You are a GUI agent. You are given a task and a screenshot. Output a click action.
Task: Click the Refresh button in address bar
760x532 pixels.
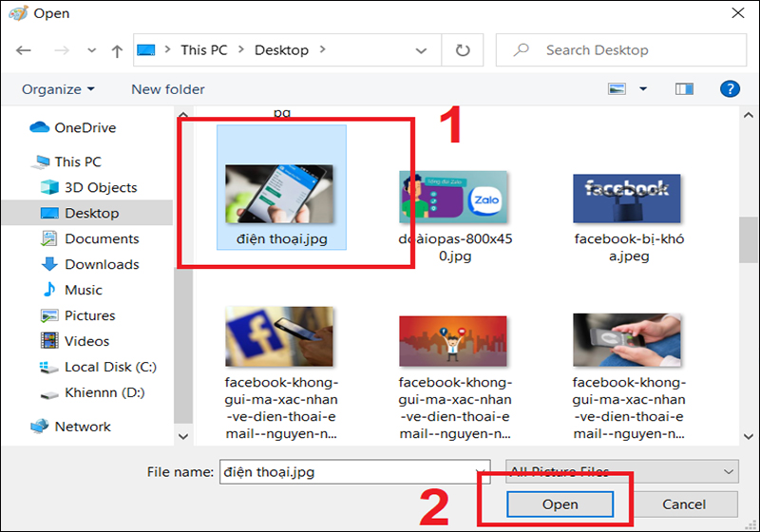coord(463,50)
